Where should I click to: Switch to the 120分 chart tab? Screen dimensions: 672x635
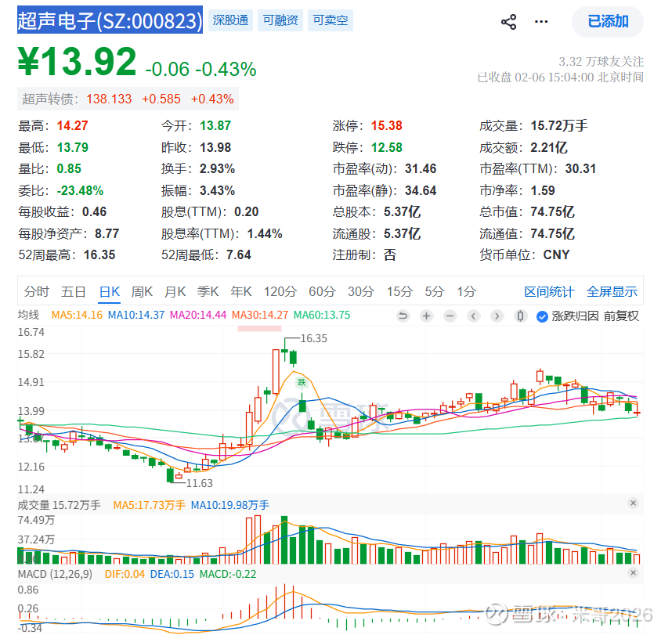pos(280,292)
